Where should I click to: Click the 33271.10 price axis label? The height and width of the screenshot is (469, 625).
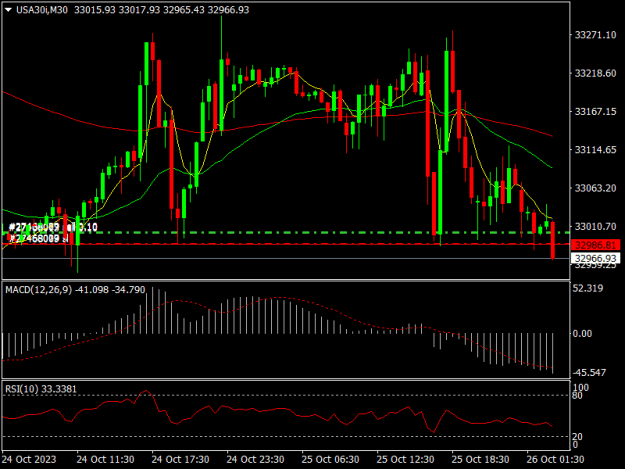(595, 35)
